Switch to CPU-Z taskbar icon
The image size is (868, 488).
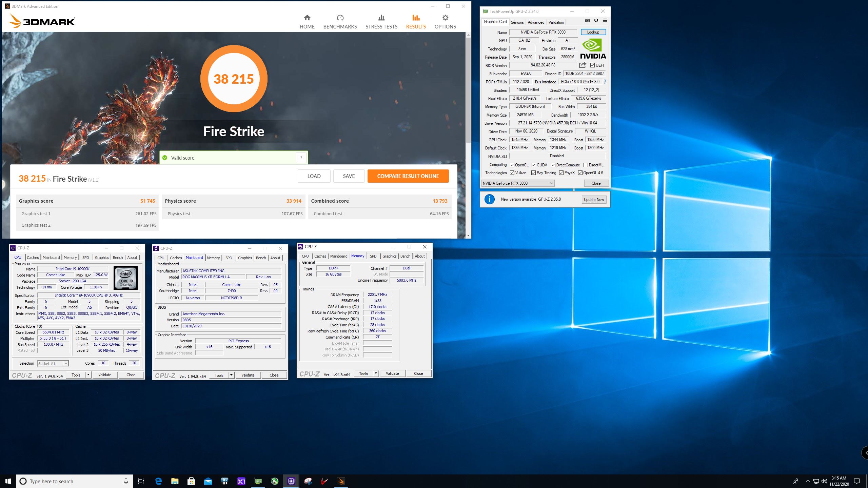[x=291, y=481]
